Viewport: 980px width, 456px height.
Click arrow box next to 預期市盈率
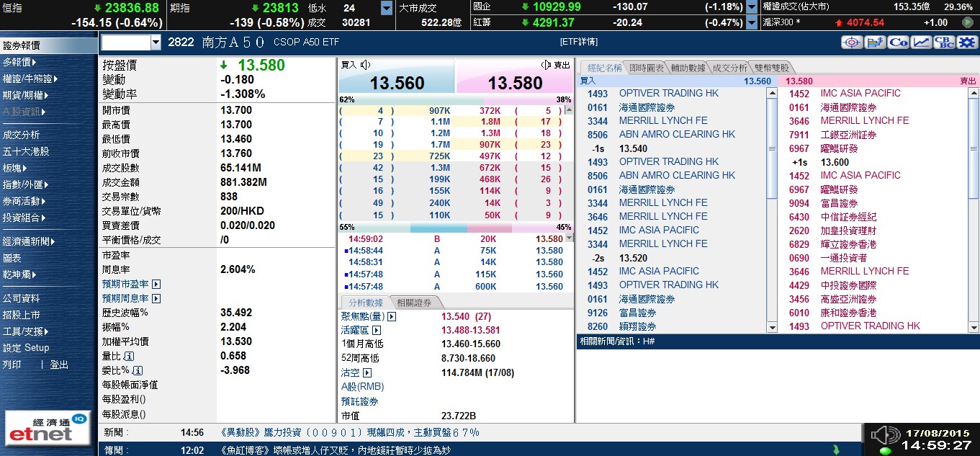pos(156,284)
